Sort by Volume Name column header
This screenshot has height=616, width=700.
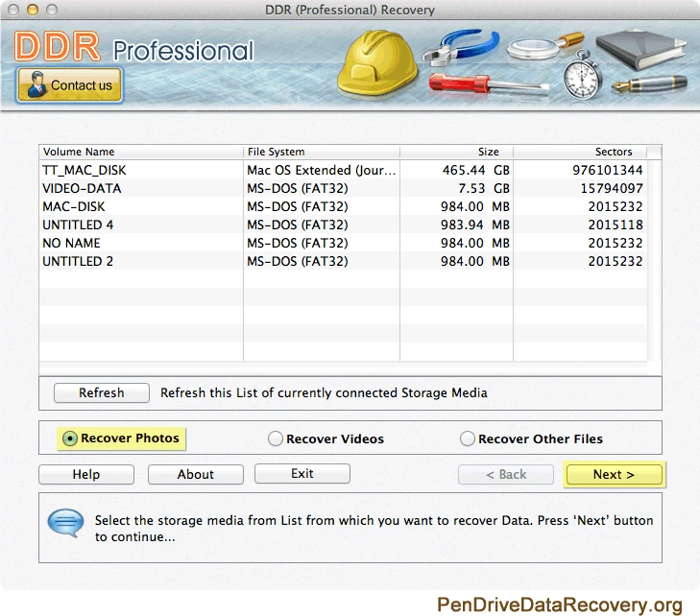[141, 152]
